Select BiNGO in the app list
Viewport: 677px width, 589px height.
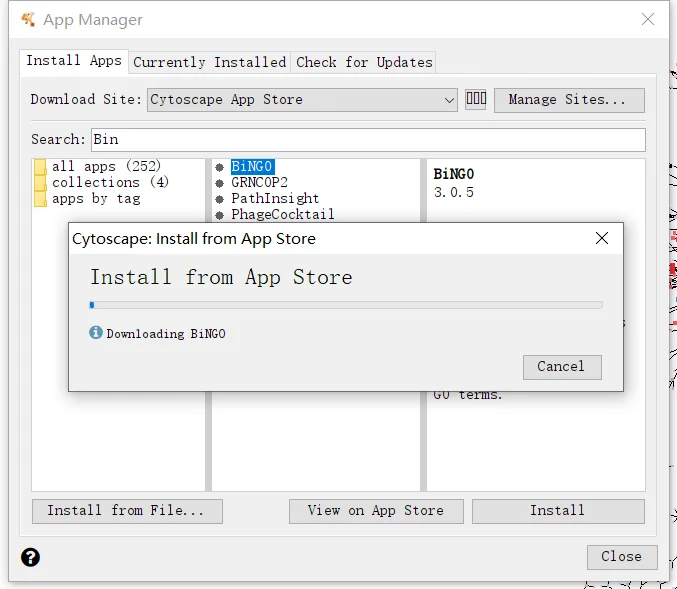[x=253, y=167]
